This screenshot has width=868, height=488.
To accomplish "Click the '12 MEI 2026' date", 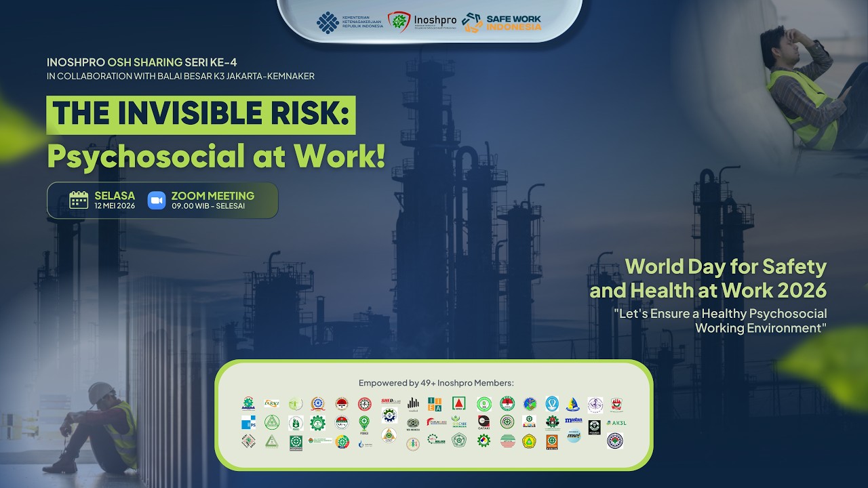I will [115, 206].
